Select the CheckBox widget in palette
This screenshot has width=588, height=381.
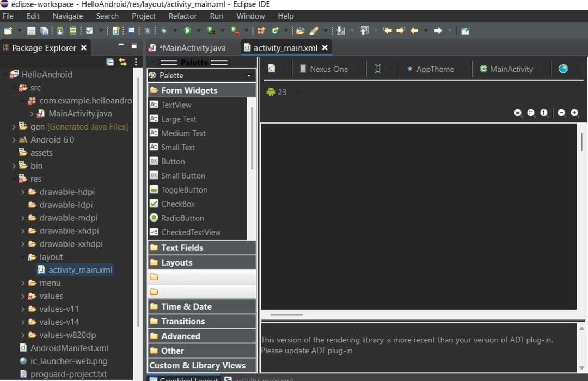pos(198,204)
